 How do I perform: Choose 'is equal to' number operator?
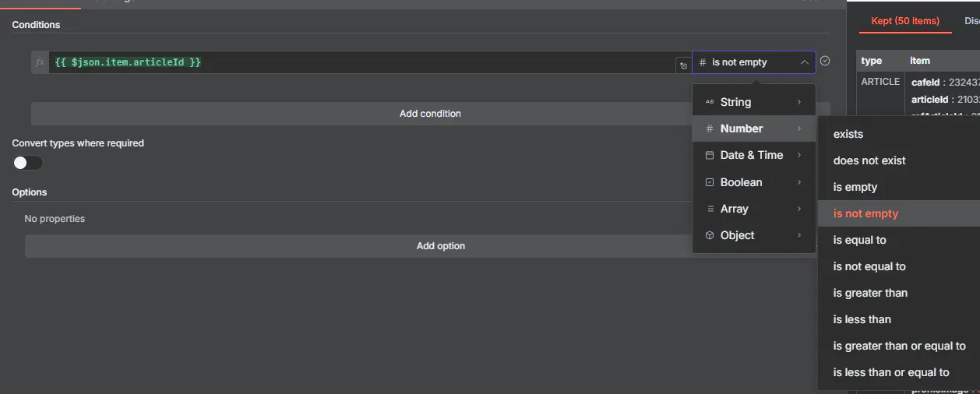pos(859,240)
